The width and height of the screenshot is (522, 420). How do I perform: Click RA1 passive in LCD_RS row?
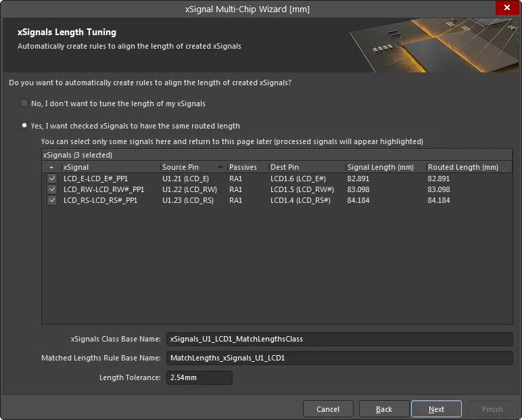coord(236,200)
